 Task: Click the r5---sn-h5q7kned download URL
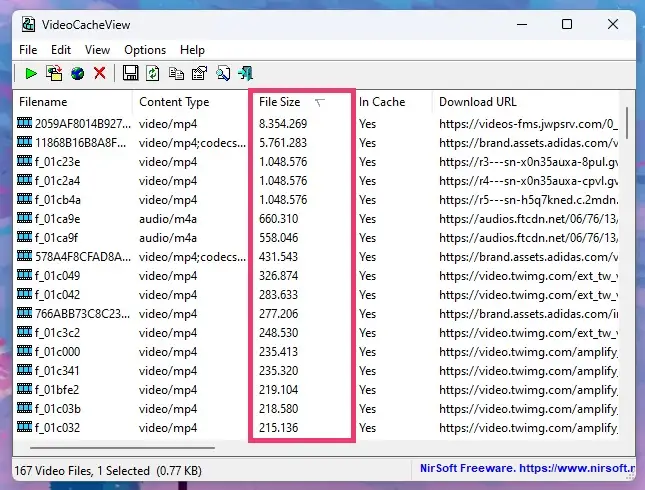pyautogui.click(x=528, y=200)
